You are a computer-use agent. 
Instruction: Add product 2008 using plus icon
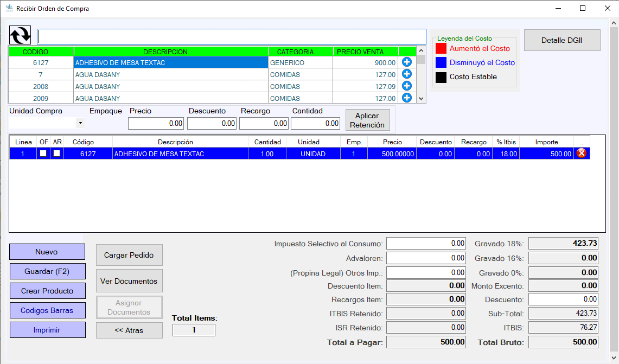(x=407, y=86)
